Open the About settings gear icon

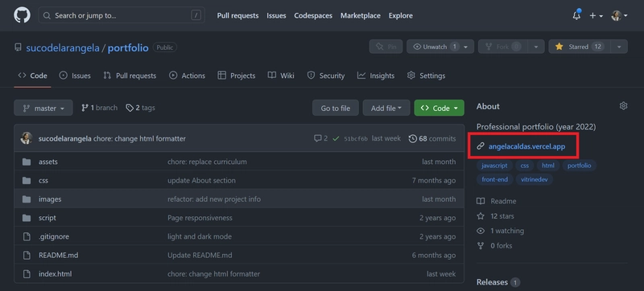click(x=623, y=106)
